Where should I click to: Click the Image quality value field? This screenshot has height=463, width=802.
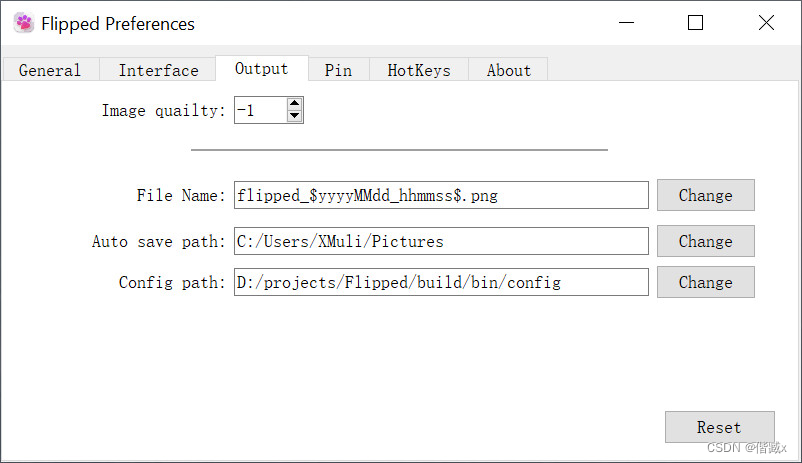coord(261,110)
